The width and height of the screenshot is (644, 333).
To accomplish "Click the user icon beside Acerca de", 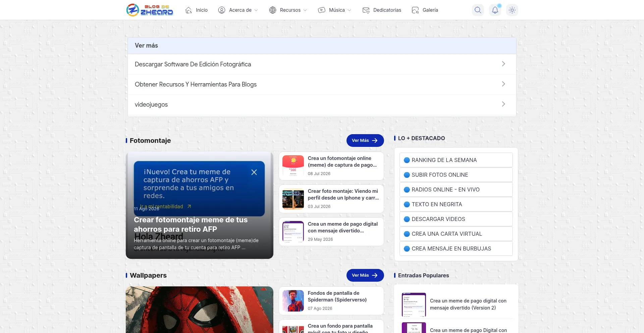I will (x=222, y=10).
